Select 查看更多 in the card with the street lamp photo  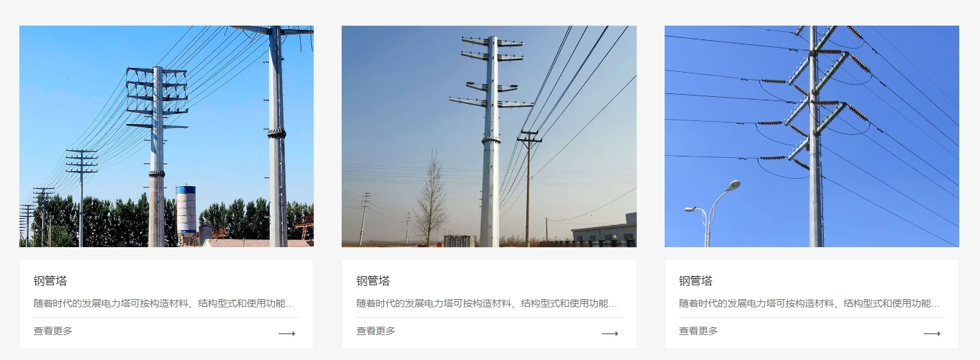pyautogui.click(x=699, y=331)
